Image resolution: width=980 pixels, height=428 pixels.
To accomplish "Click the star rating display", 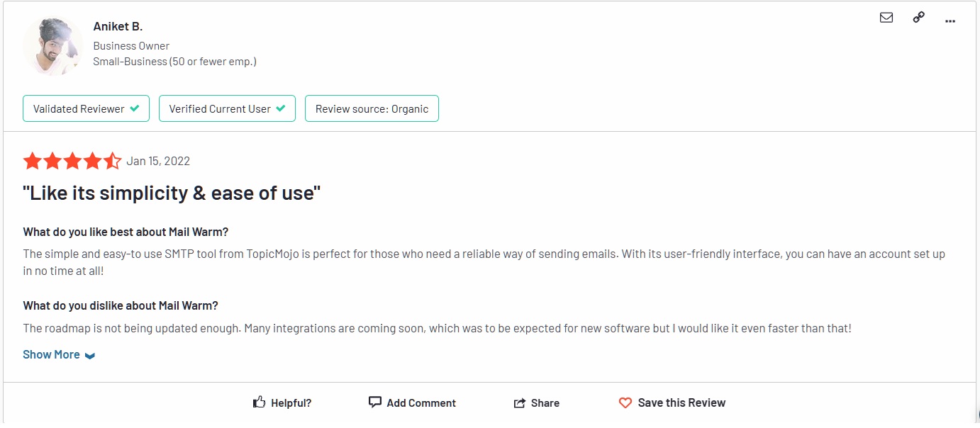I will point(72,162).
